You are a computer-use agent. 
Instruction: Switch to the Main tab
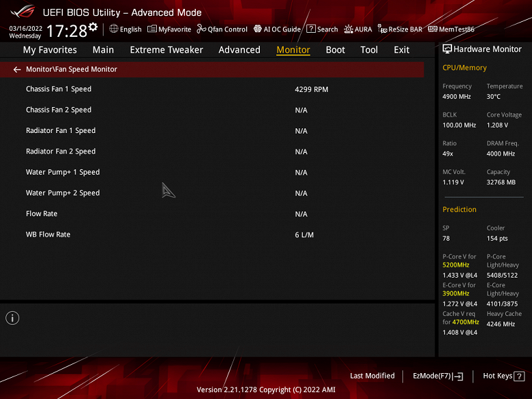click(x=103, y=50)
